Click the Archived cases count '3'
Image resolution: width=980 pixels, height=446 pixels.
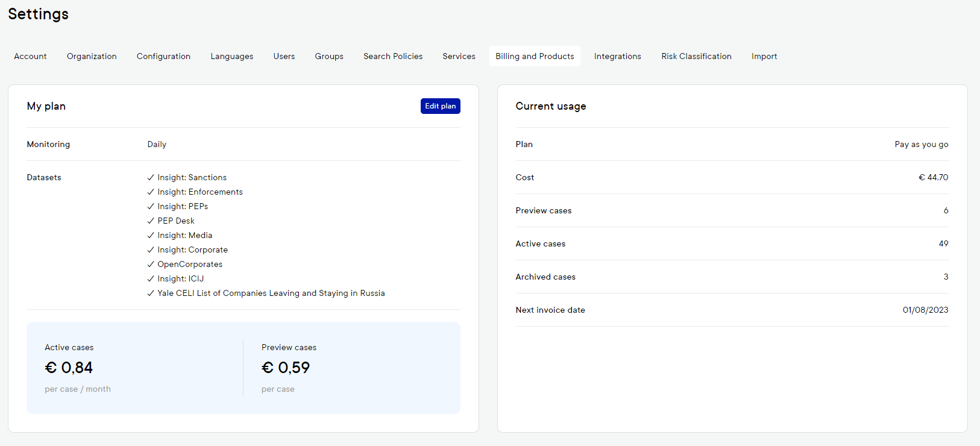[x=946, y=277]
